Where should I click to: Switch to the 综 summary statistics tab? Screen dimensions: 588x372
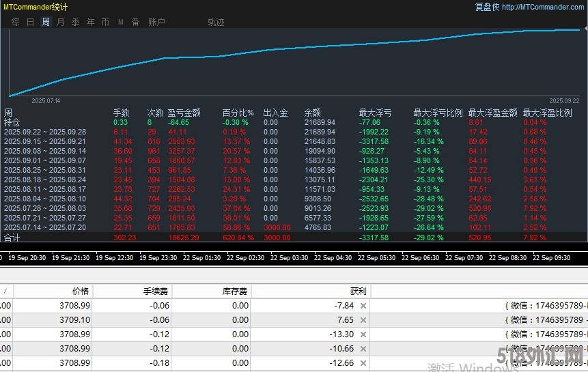coord(15,22)
